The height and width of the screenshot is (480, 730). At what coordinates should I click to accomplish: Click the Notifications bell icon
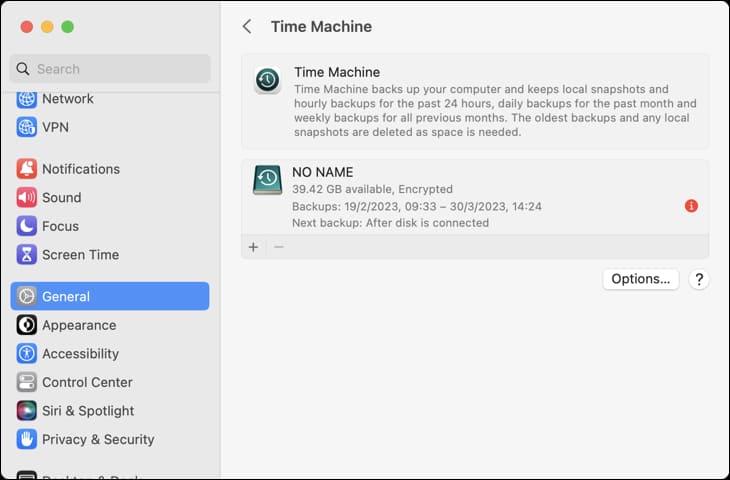pos(27,169)
